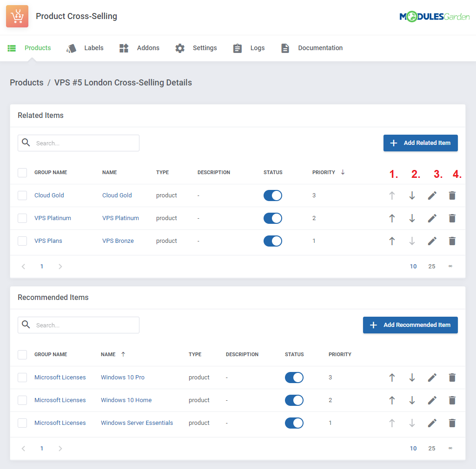
Task: Edit the Windows Server Essentials item
Action: [x=432, y=423]
